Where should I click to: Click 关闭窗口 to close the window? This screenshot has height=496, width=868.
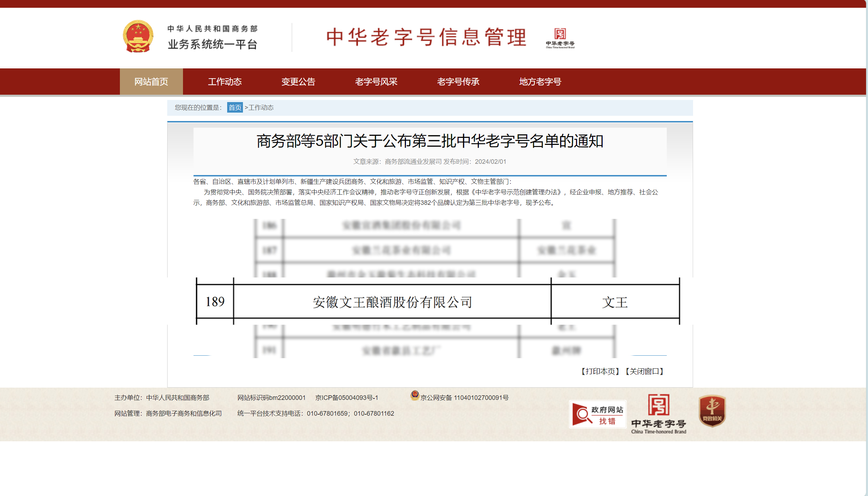click(x=645, y=371)
